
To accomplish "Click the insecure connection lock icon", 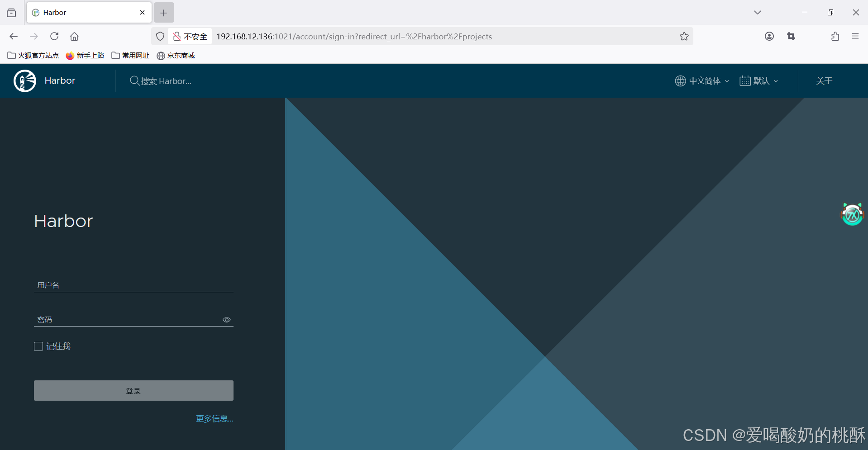I will coord(177,36).
